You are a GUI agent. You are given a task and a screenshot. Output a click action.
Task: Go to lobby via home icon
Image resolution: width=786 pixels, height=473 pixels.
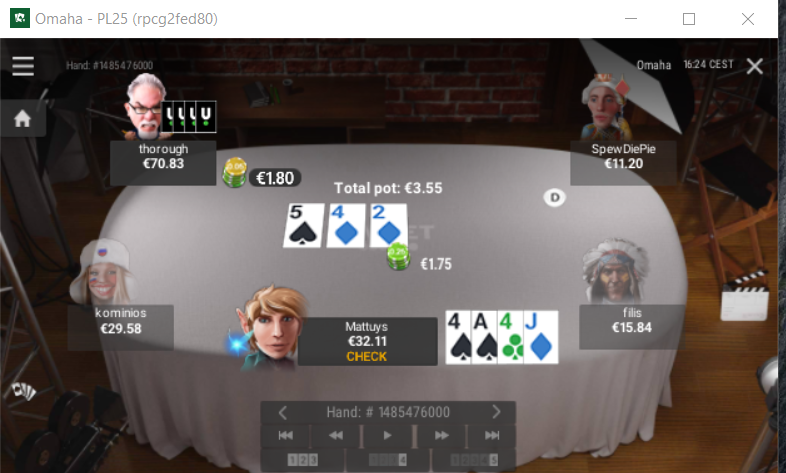coord(22,119)
